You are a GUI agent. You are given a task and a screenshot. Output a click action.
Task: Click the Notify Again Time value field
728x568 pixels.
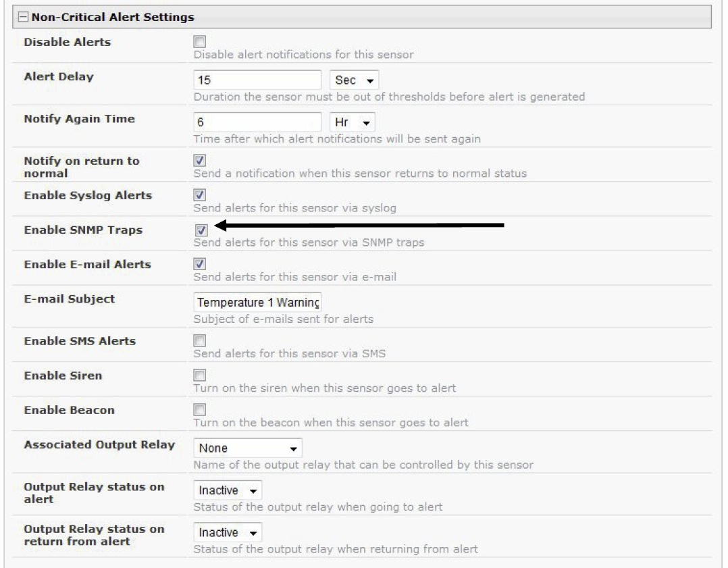tap(257, 122)
